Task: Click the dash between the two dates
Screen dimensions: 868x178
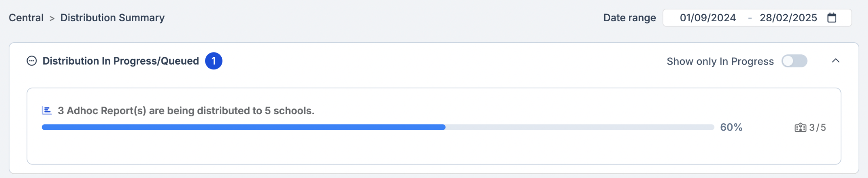Action: click(750, 18)
